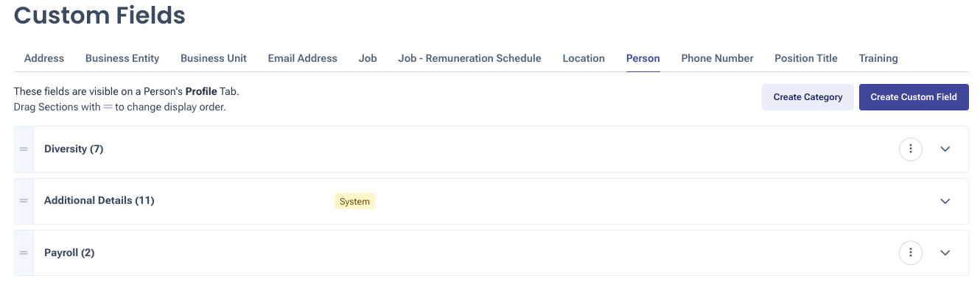Switch to the Training tab
The width and height of the screenshot is (980, 293).
pyautogui.click(x=878, y=58)
